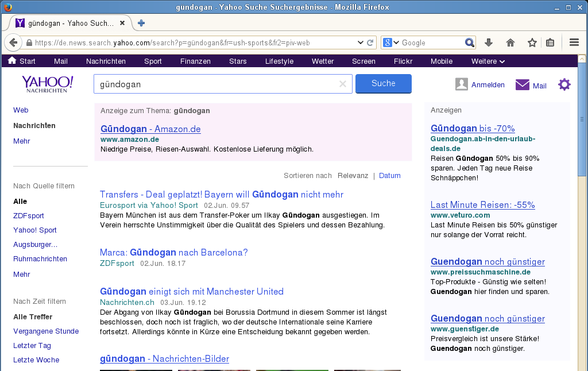Screen dimensions: 588x371
Task: Go to the Firefox home page icon
Action: click(x=510, y=42)
